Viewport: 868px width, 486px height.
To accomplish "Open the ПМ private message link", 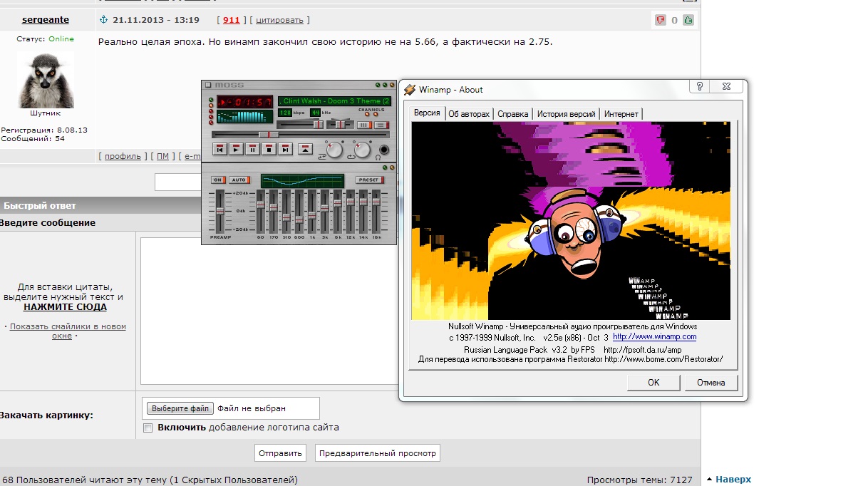I will click(162, 156).
